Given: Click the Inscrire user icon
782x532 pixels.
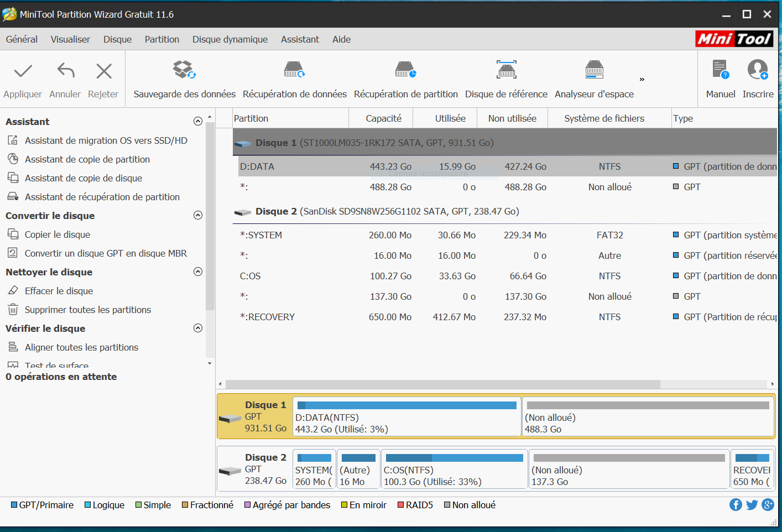Looking at the screenshot, I should (x=758, y=70).
